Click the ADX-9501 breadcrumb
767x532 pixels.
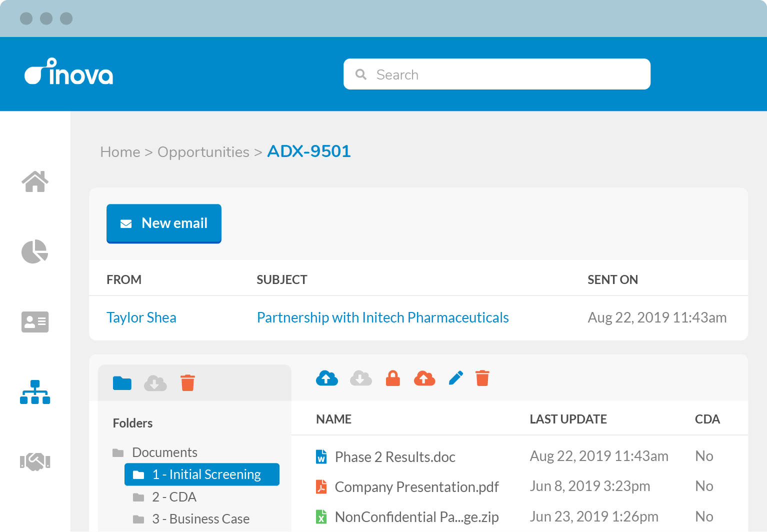[x=309, y=151]
